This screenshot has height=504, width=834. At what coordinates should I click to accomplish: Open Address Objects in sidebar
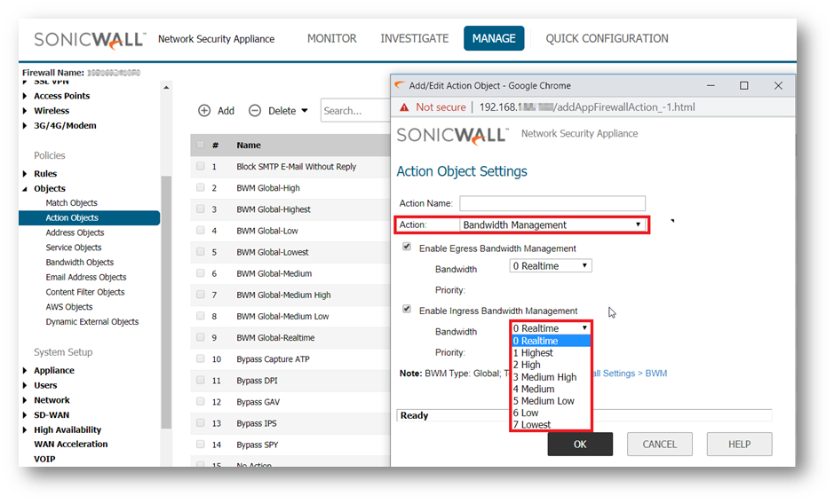click(75, 232)
